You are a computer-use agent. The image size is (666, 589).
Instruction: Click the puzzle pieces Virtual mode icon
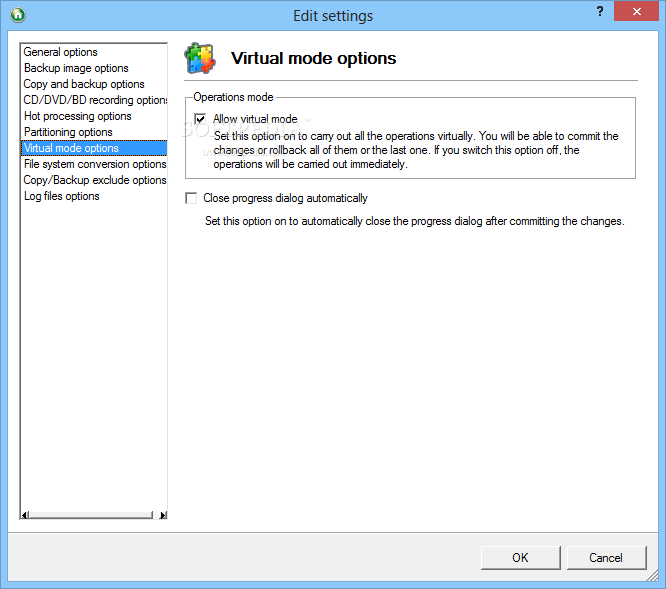pyautogui.click(x=200, y=58)
